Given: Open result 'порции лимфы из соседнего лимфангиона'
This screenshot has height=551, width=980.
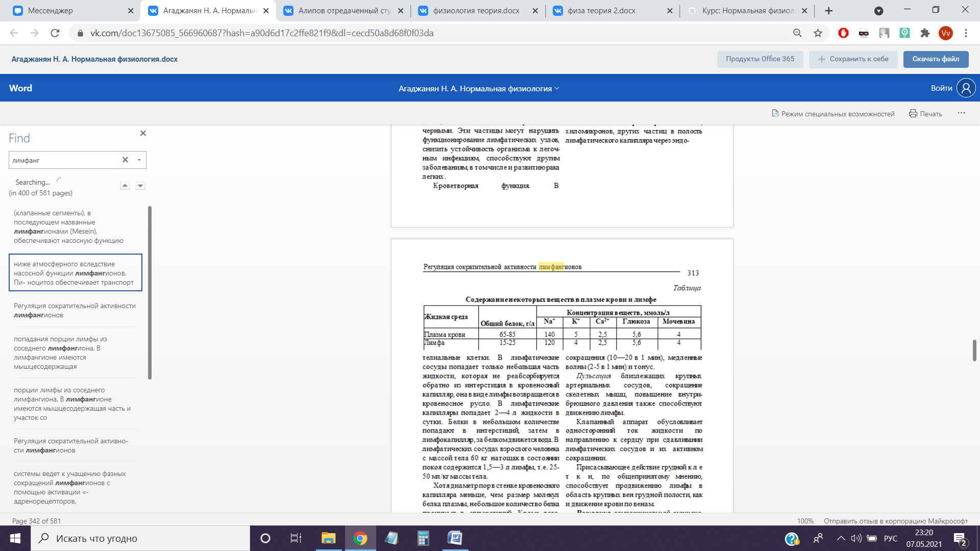Looking at the screenshot, I should 75,404.
